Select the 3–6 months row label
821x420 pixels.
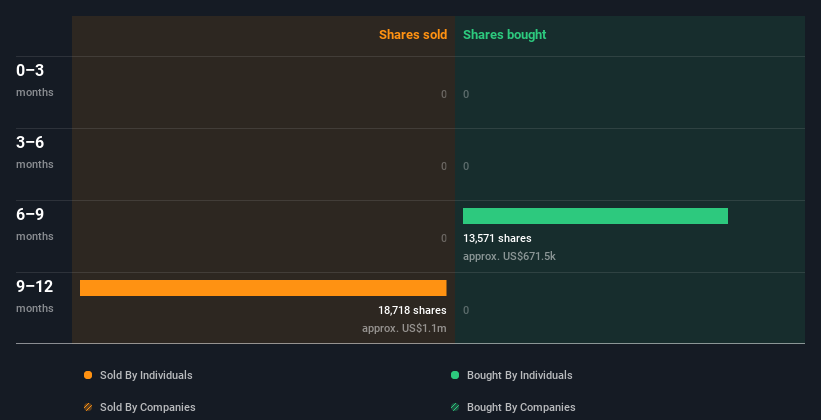[35, 152]
